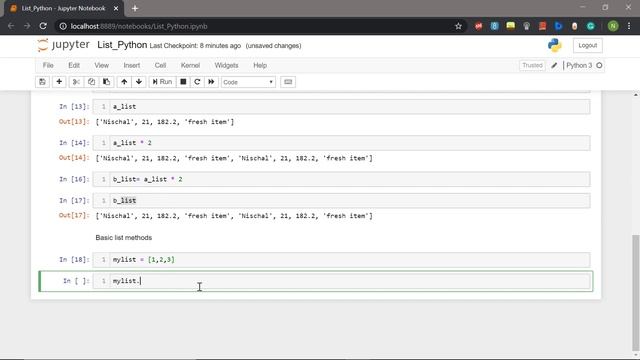
Task: Click the Out[13] output list text
Action: point(165,122)
